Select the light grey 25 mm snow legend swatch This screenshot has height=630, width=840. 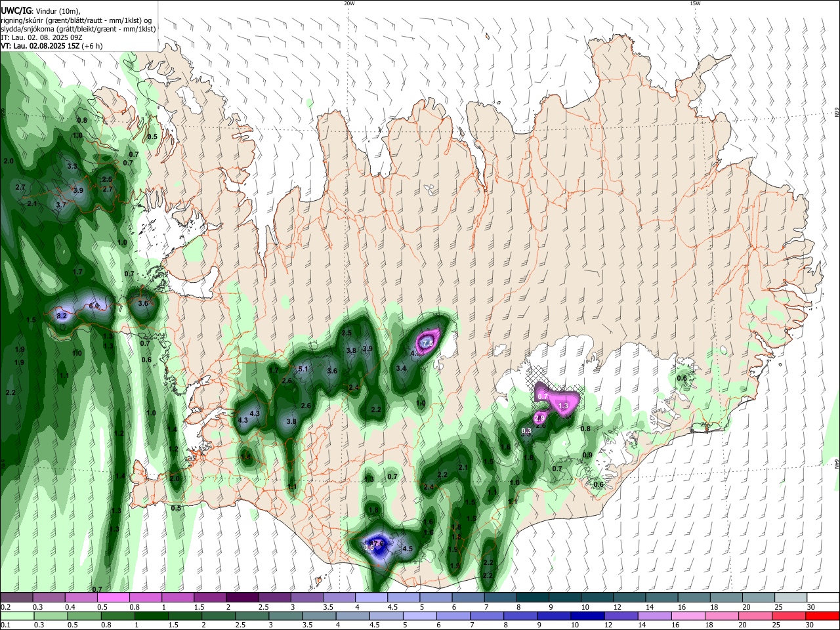pos(791,597)
